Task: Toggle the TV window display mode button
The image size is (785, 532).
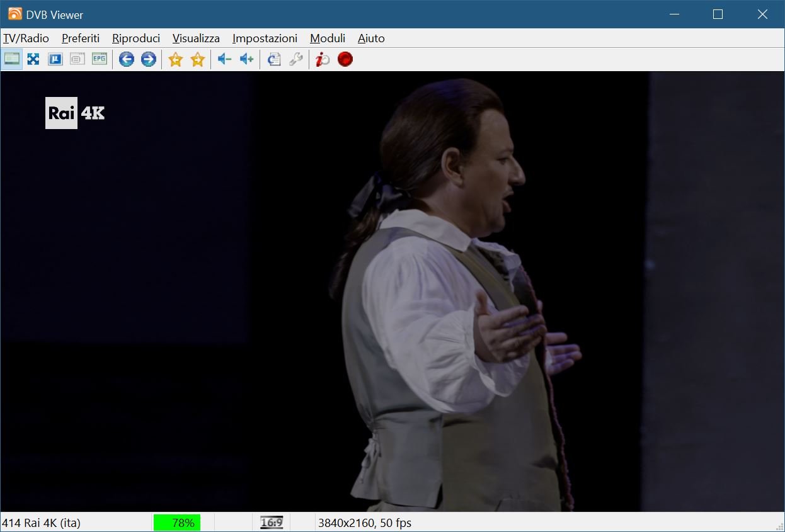Action: coord(12,59)
